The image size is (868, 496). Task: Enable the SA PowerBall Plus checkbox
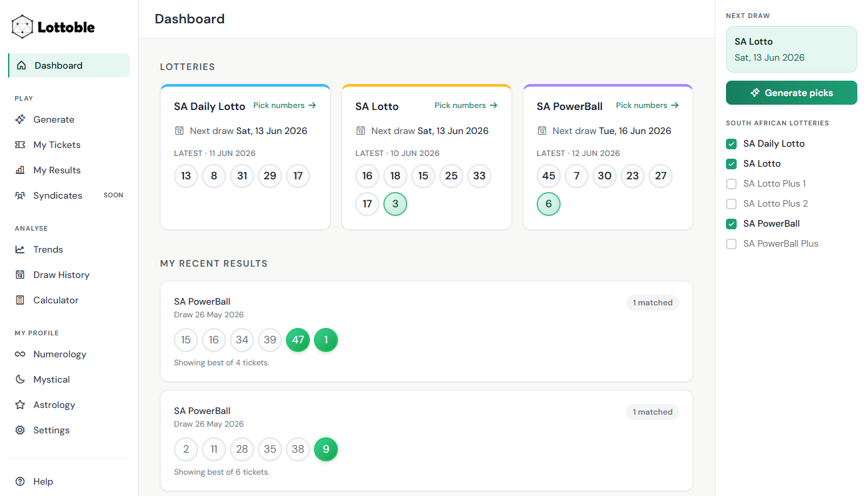(x=731, y=243)
